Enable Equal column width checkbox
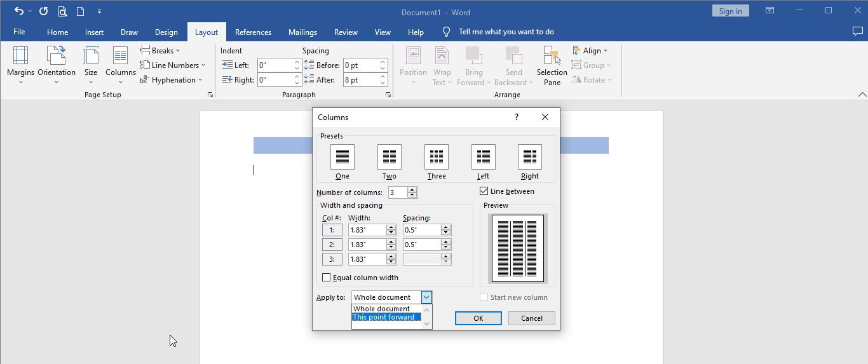 326,278
